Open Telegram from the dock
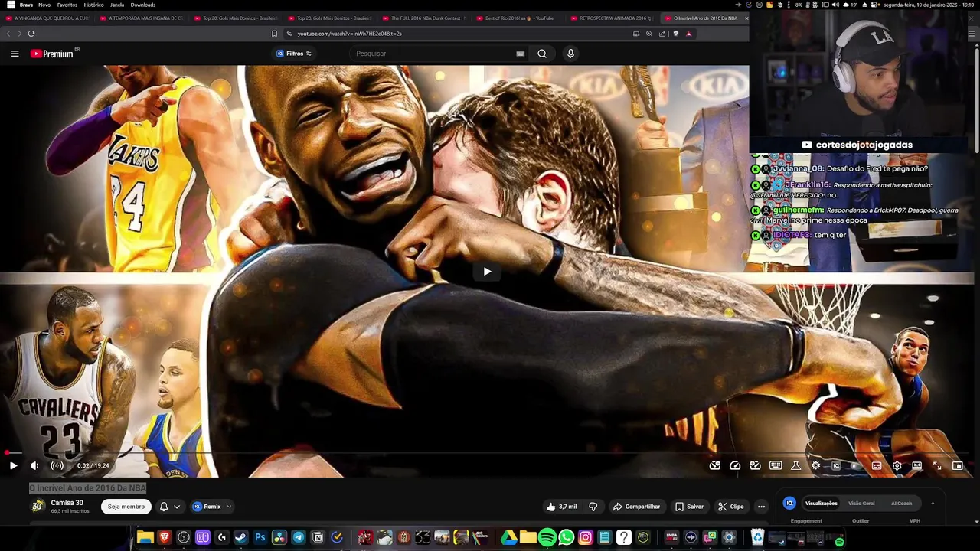Viewport: 980px width, 551px height. (299, 538)
